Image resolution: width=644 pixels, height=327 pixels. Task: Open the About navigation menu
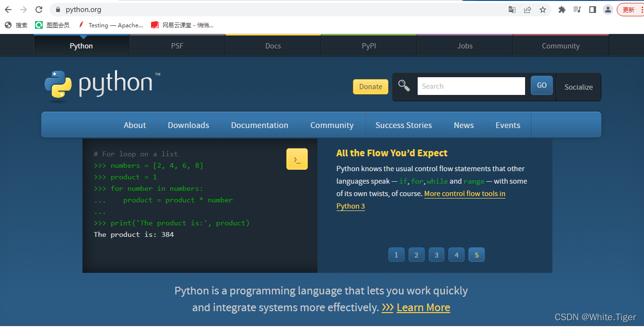(x=135, y=125)
